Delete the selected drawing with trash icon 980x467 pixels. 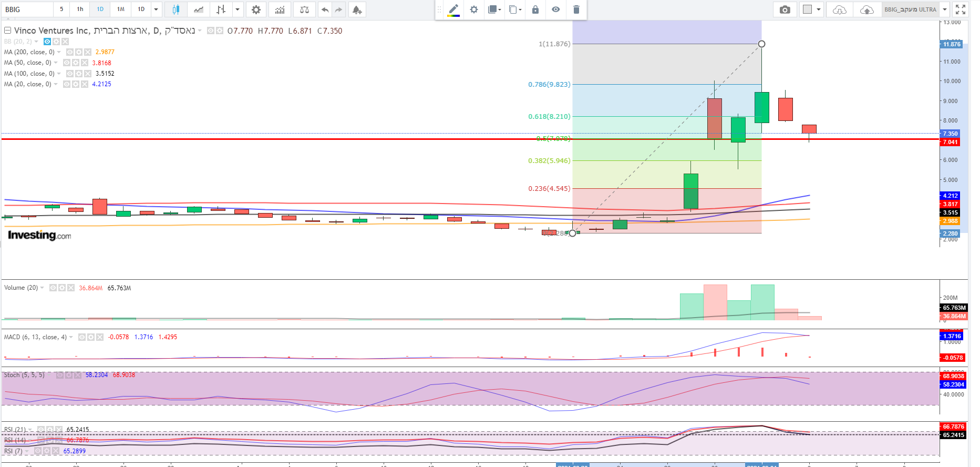576,9
